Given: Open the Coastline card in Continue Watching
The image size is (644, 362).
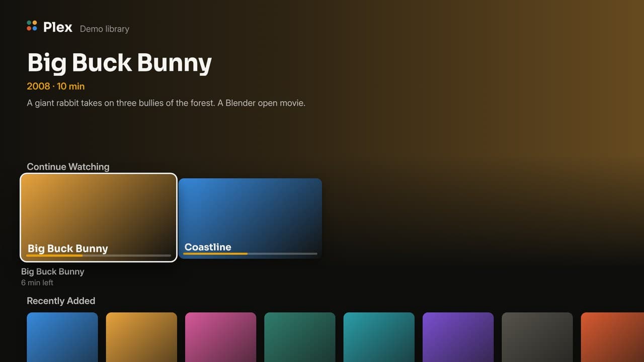Looking at the screenshot, I should (250, 218).
